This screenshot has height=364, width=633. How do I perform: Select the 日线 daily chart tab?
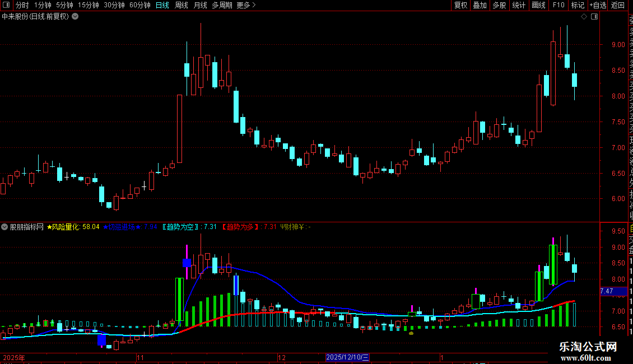point(162,5)
